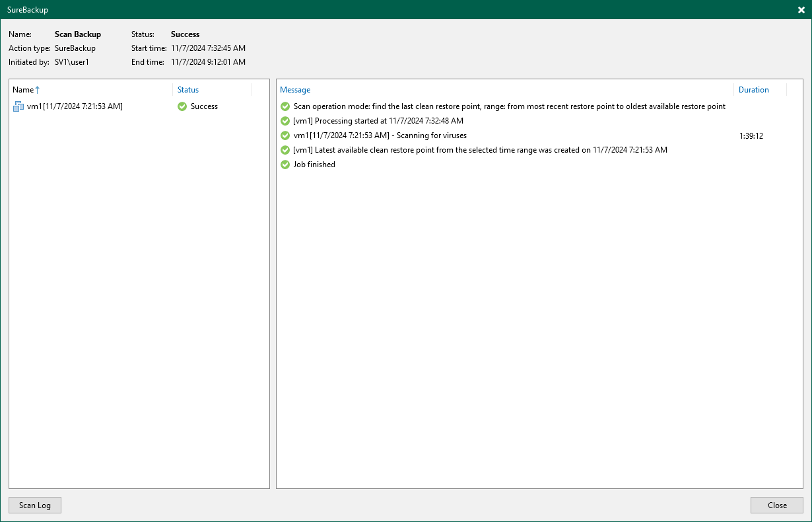Screen dimensions: 812x522
Task: Toggle sorting by the Duration column
Action: pos(753,89)
